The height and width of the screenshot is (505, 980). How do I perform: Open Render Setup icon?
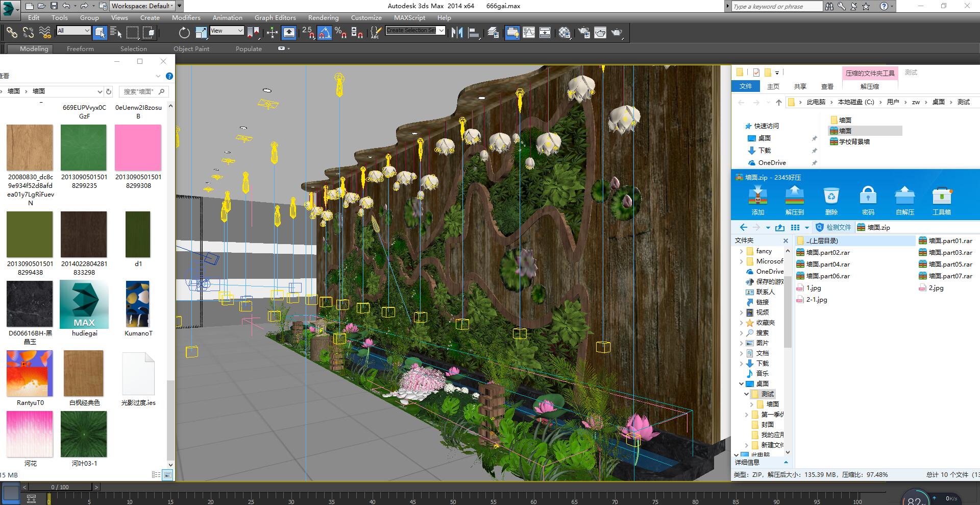coord(584,33)
